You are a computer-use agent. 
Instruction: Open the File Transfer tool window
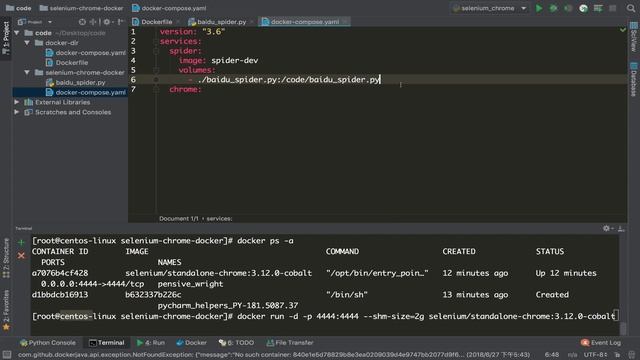(x=290, y=343)
